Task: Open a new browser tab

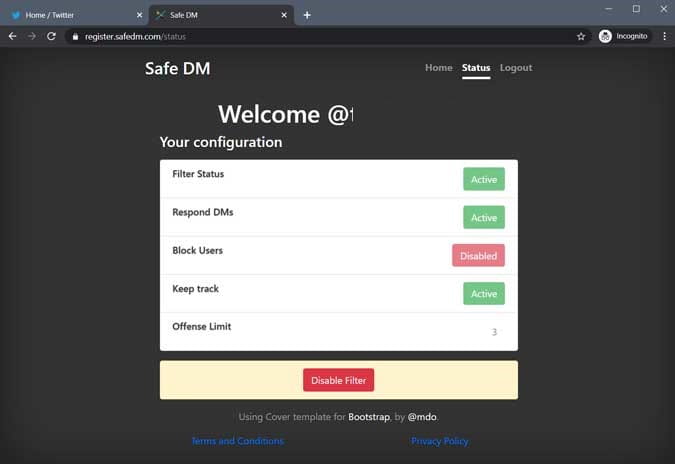Action: click(x=307, y=15)
